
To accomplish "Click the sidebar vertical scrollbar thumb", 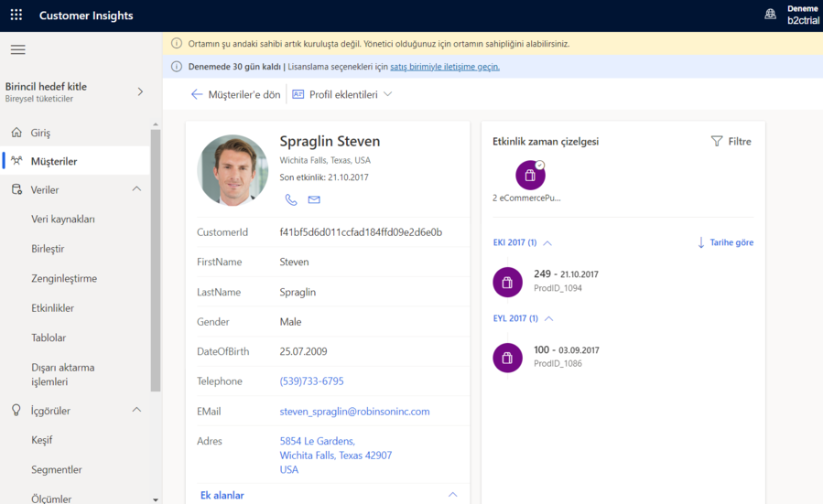I will (156, 261).
